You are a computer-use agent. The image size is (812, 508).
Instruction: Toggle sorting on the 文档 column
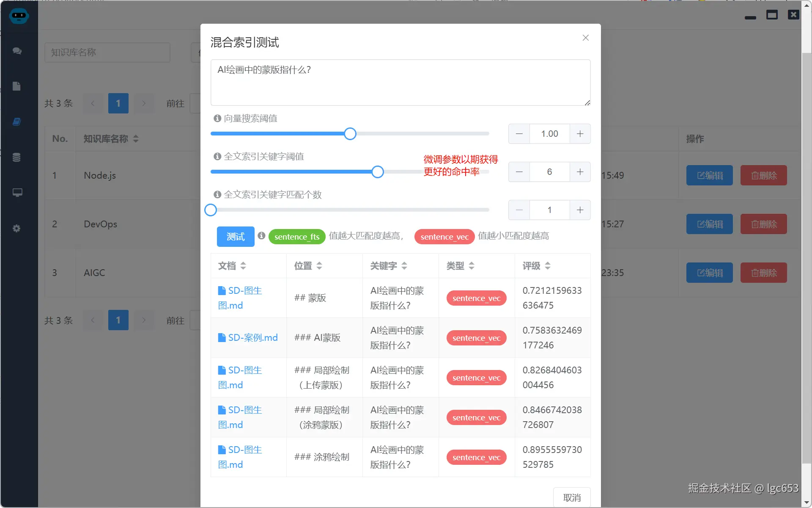[x=243, y=266]
